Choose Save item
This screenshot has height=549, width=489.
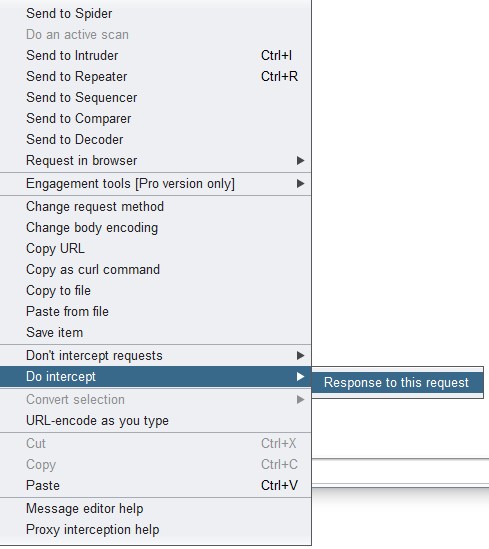point(155,333)
